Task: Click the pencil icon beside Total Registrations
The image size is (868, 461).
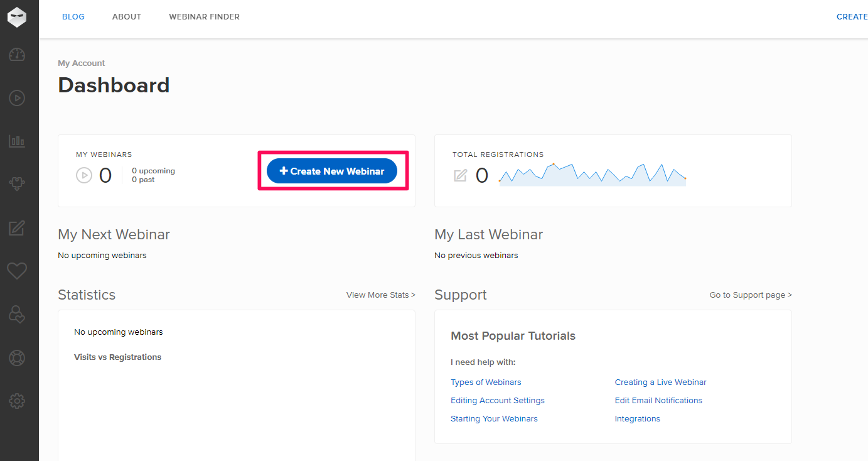Action: (x=461, y=175)
